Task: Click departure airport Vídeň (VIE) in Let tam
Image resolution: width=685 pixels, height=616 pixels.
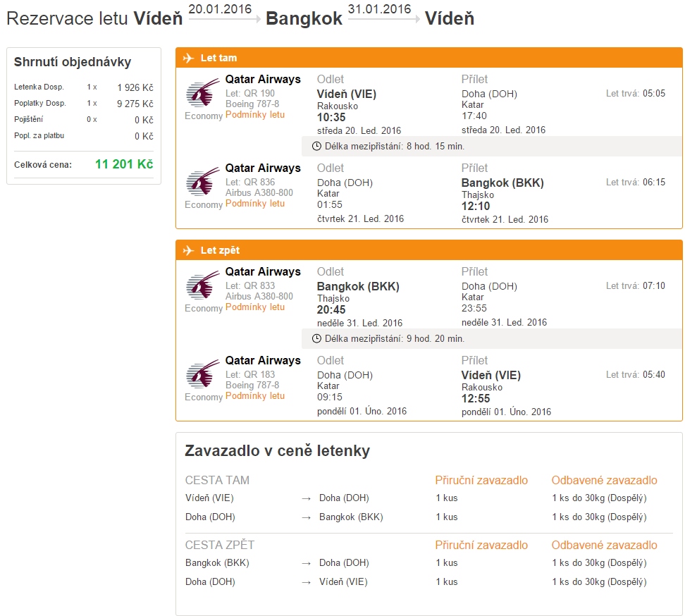Action: tap(347, 94)
